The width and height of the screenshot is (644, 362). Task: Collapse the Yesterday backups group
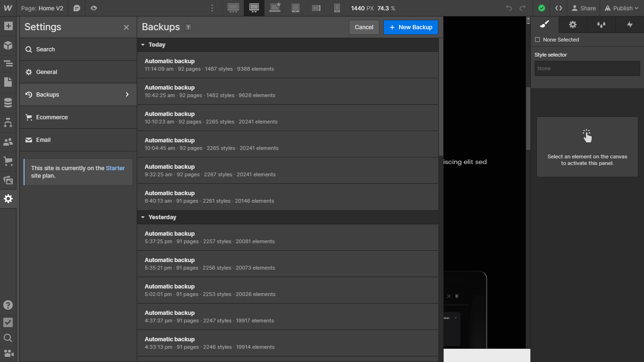tap(143, 217)
